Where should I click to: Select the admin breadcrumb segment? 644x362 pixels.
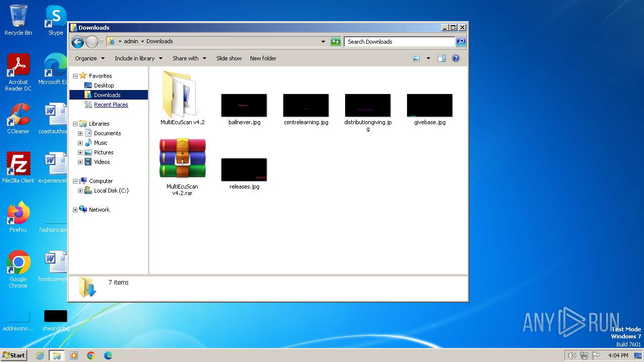pyautogui.click(x=131, y=41)
